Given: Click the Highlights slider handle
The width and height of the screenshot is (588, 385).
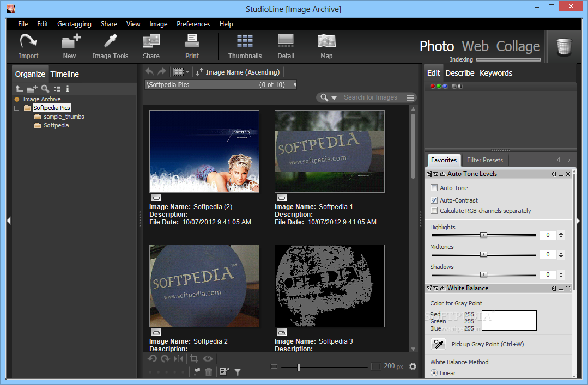Looking at the screenshot, I should [484, 235].
